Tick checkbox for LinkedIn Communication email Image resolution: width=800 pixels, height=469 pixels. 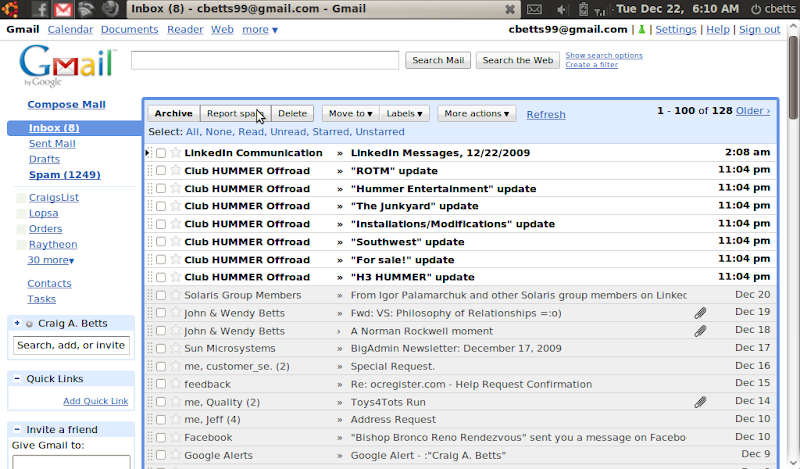[x=161, y=153]
